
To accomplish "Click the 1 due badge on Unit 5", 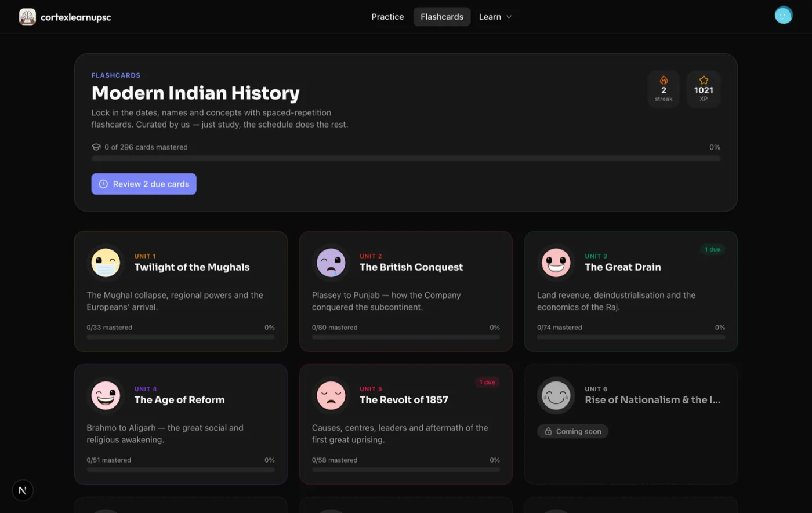I will point(487,382).
